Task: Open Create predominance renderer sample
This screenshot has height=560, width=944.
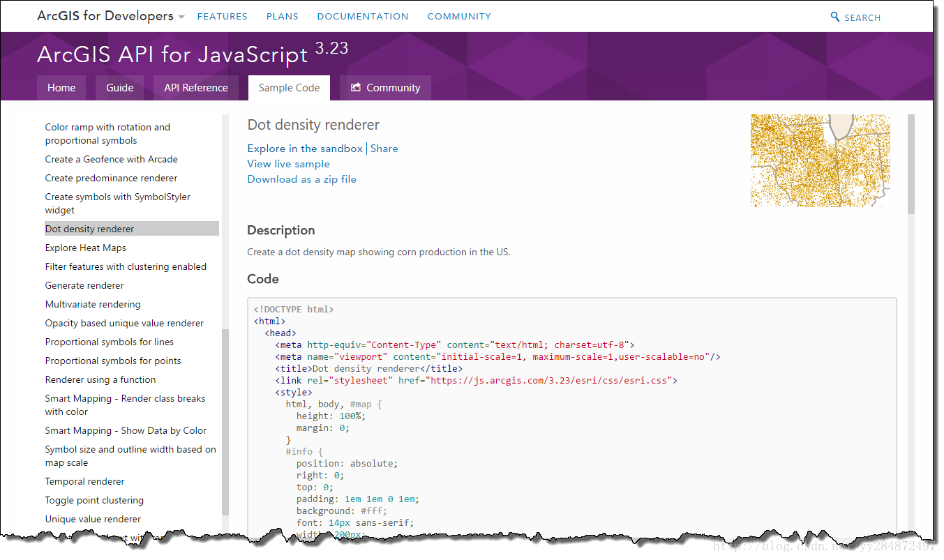Action: tap(112, 178)
